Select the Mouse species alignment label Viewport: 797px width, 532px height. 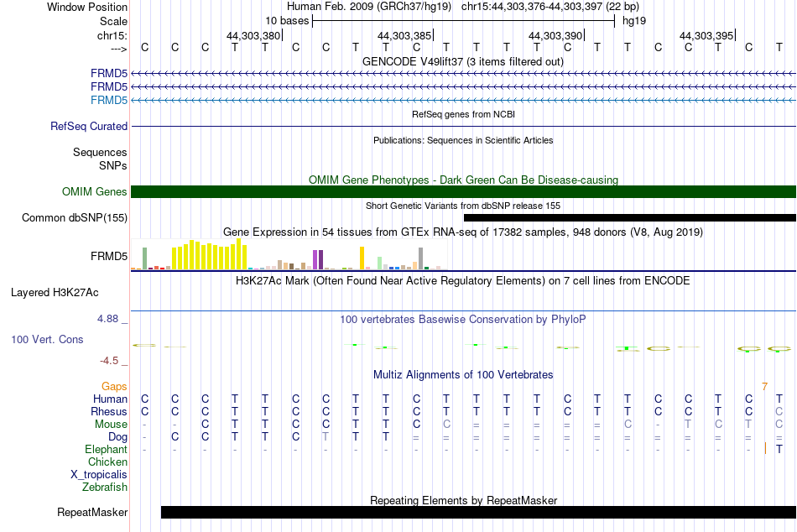click(x=111, y=425)
